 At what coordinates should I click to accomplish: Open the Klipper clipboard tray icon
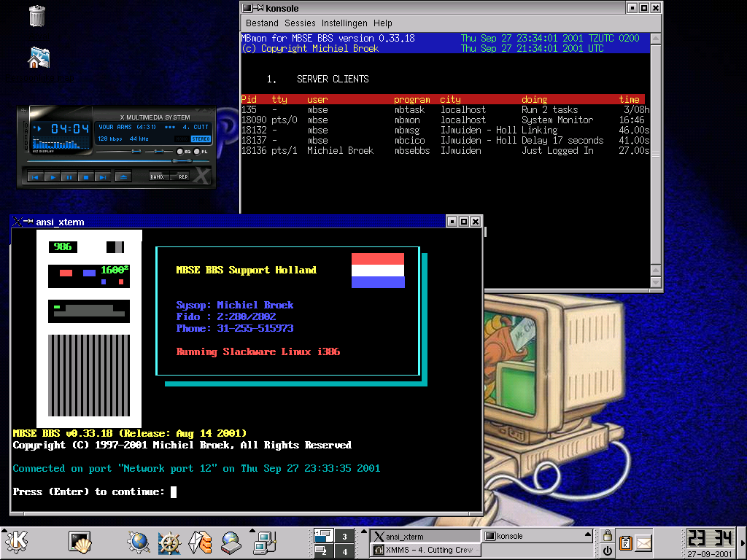pos(625,543)
